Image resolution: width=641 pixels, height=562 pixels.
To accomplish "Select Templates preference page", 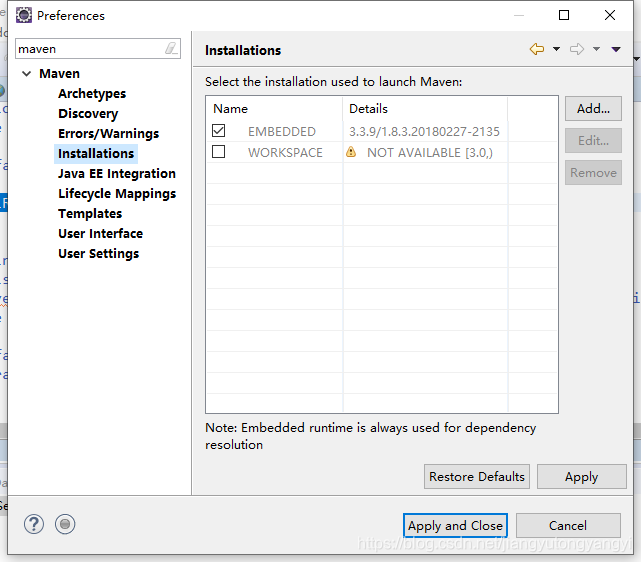I will point(90,214).
